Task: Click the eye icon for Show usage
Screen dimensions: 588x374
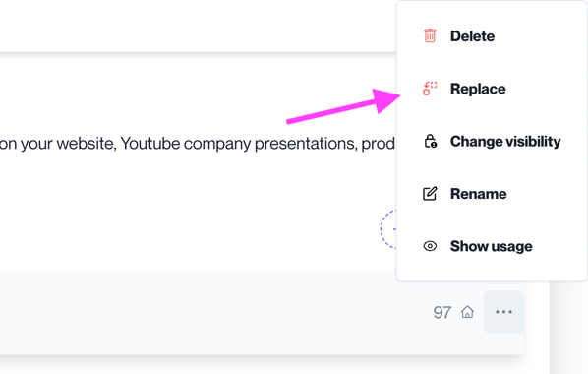Action: (430, 246)
